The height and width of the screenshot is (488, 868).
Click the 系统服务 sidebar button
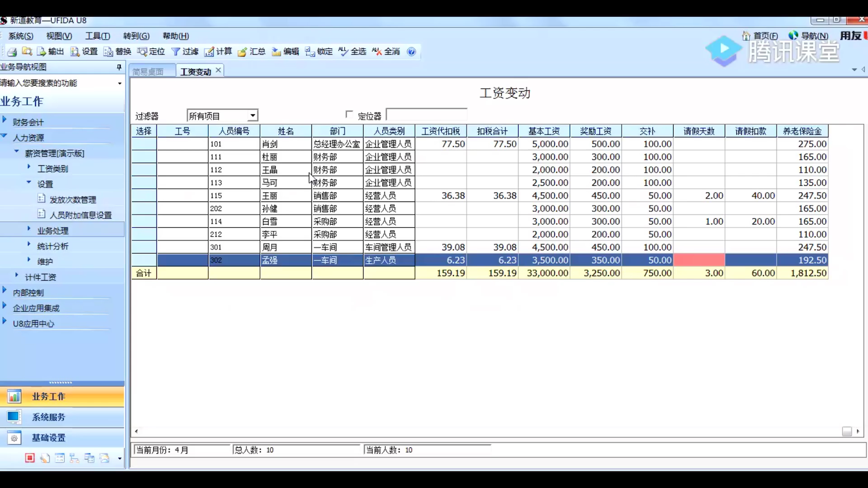pyautogui.click(x=48, y=417)
